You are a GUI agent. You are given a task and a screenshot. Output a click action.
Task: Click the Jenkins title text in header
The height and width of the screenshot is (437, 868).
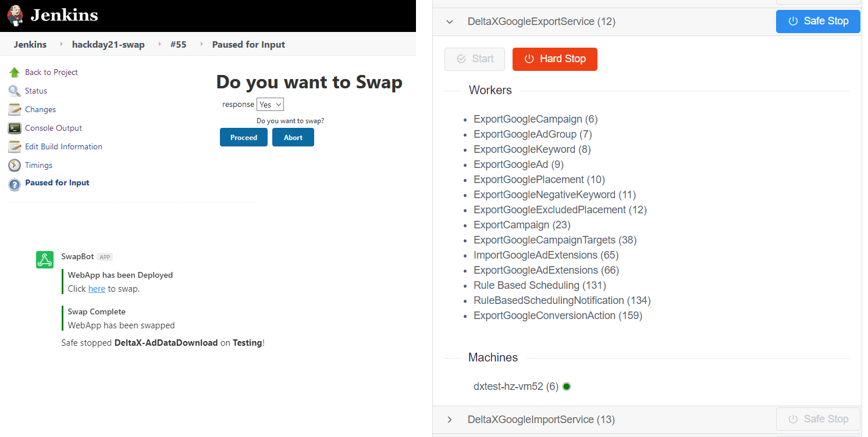coord(64,15)
